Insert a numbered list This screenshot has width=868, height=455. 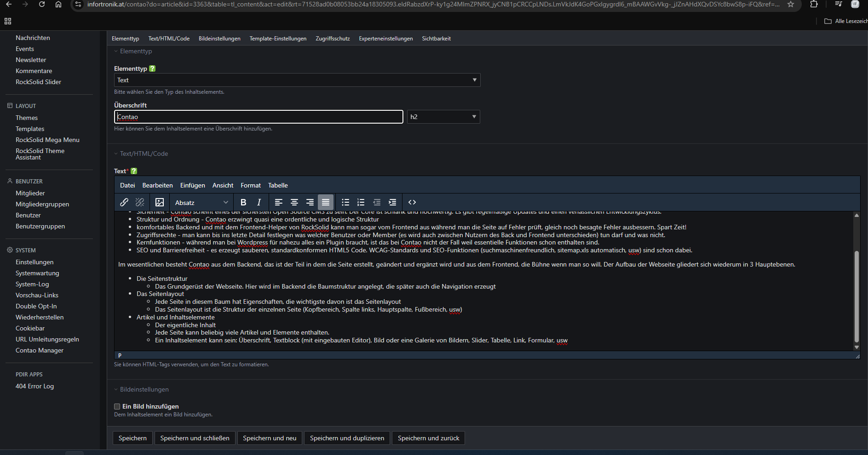(361, 202)
